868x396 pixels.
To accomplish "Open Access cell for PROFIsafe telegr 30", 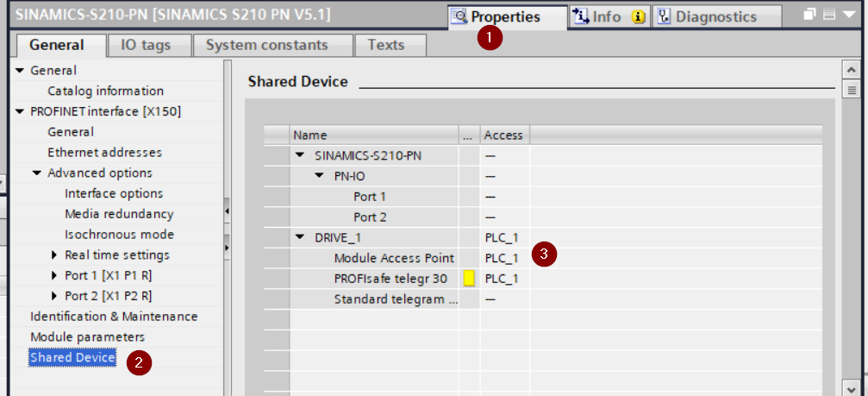I will [505, 279].
